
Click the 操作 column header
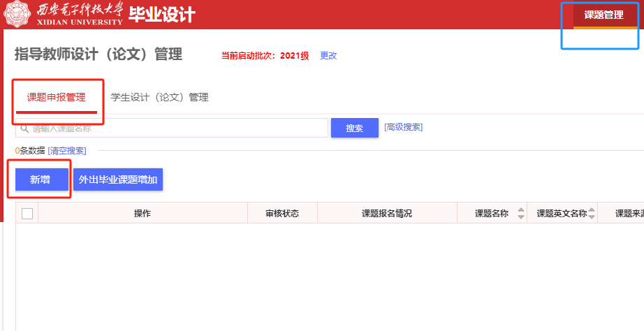click(x=142, y=214)
